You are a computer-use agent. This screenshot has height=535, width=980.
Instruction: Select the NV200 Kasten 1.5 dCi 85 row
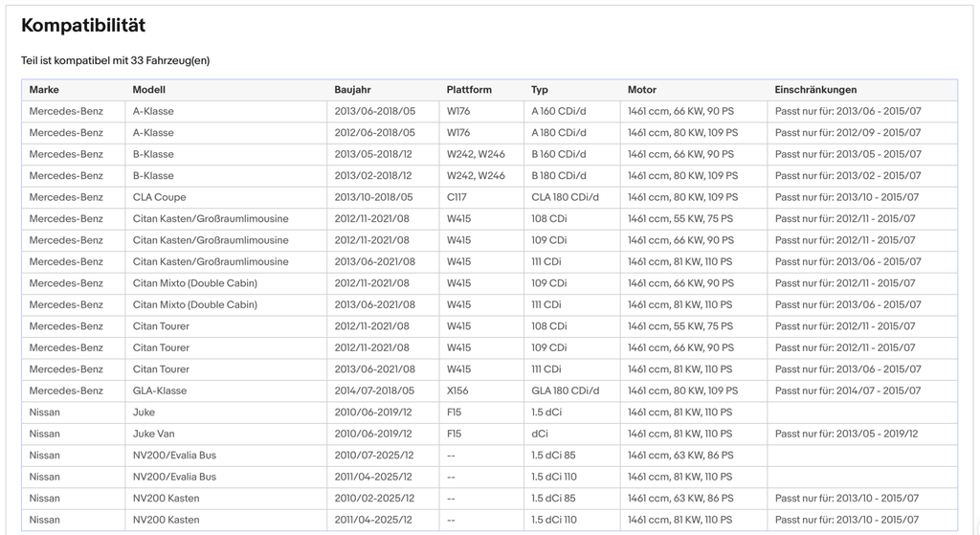coord(489,499)
